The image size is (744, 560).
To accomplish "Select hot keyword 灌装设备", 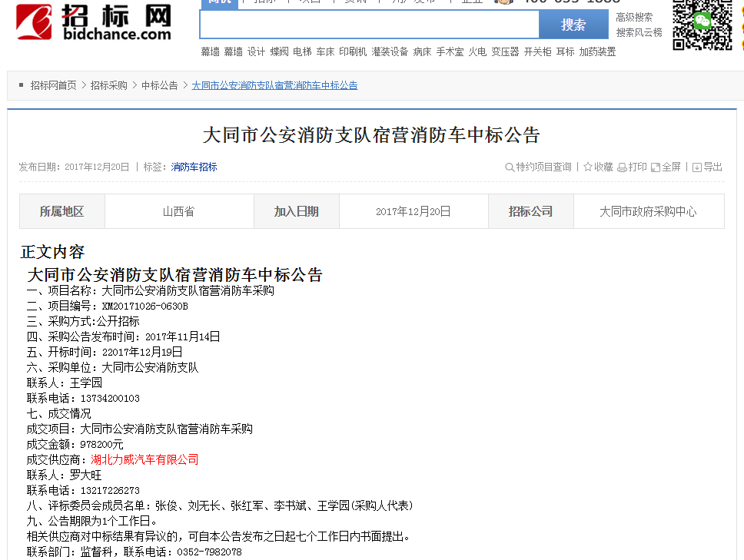I will click(390, 51).
